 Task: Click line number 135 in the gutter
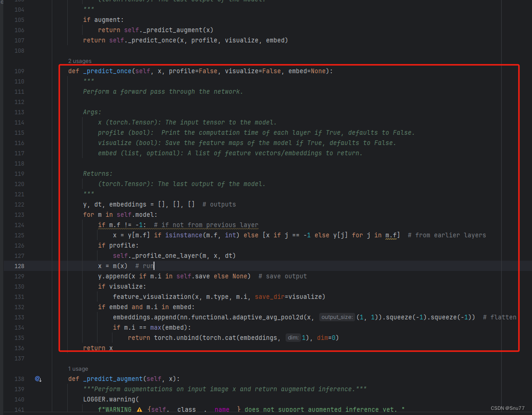tap(19, 338)
